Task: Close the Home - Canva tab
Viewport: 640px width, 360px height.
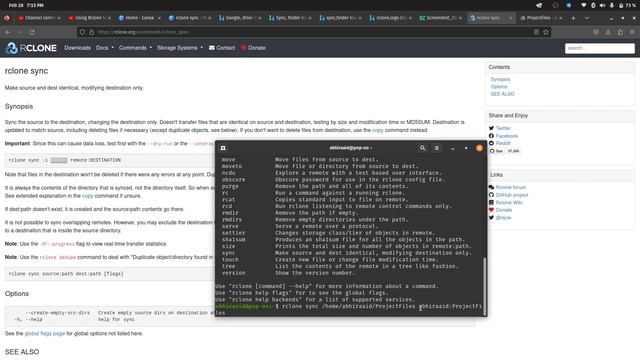Action: click(159, 18)
